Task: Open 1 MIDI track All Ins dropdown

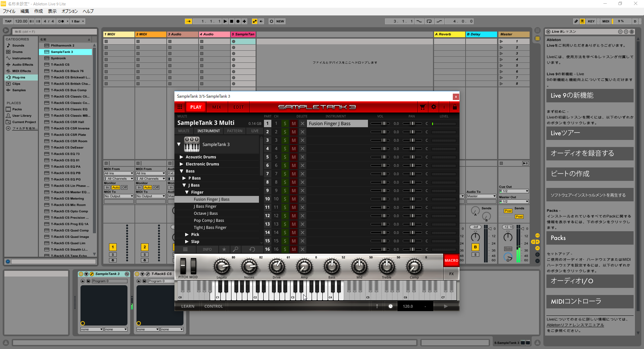Action: click(x=119, y=173)
